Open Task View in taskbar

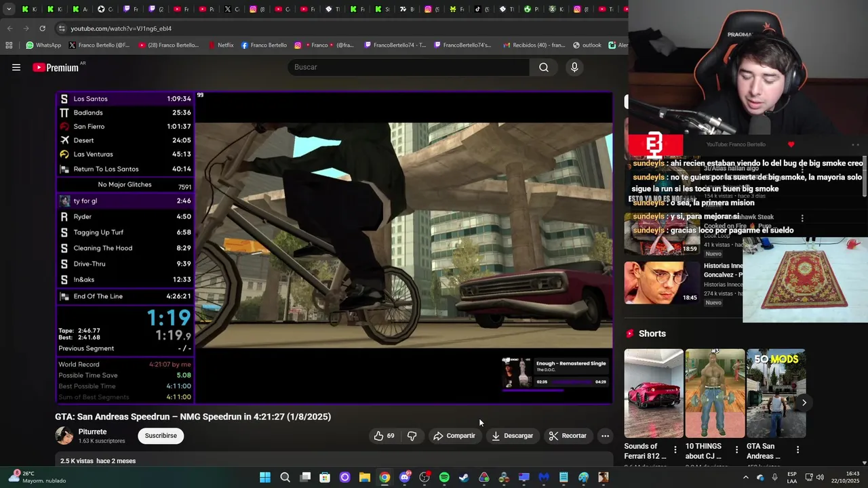coord(305,477)
